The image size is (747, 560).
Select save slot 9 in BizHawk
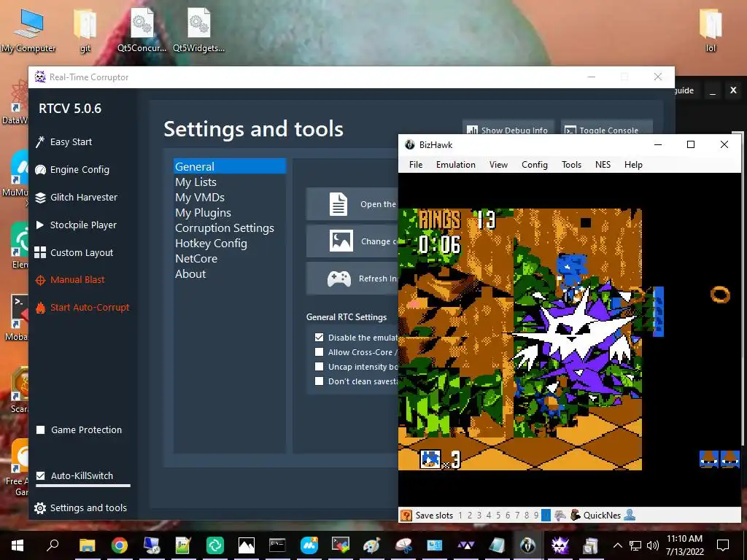(x=536, y=516)
